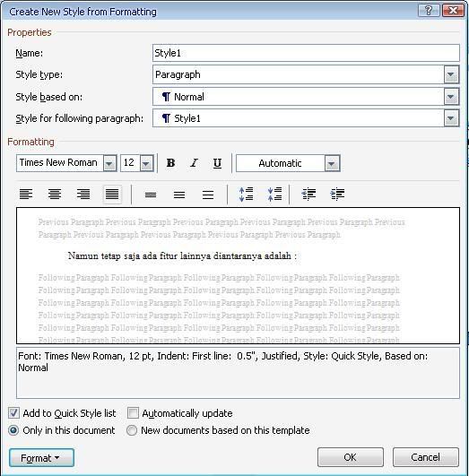Screen dimensions: 469x476
Task: Click the Name text field
Action: click(x=306, y=53)
